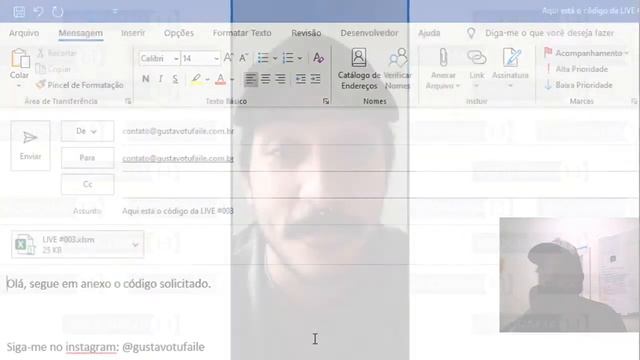
Task: Clear all formatting icon
Action: [x=318, y=58]
